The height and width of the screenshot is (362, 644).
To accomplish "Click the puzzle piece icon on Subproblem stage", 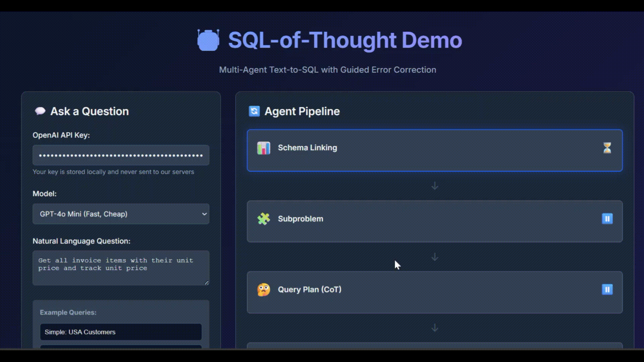I will (264, 219).
